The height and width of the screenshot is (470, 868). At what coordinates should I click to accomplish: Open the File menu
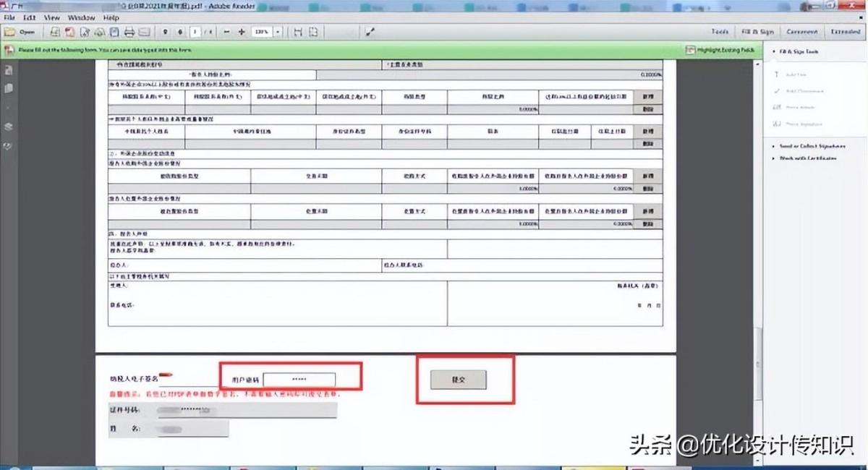click(x=9, y=17)
